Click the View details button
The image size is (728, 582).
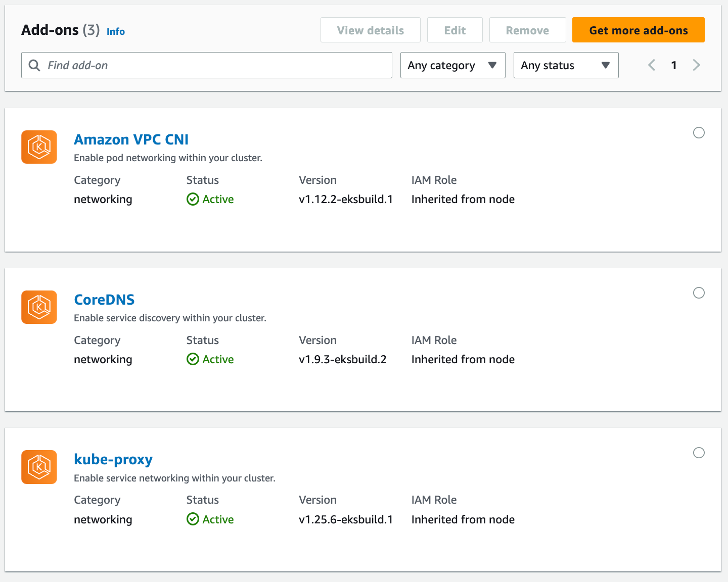[370, 30]
